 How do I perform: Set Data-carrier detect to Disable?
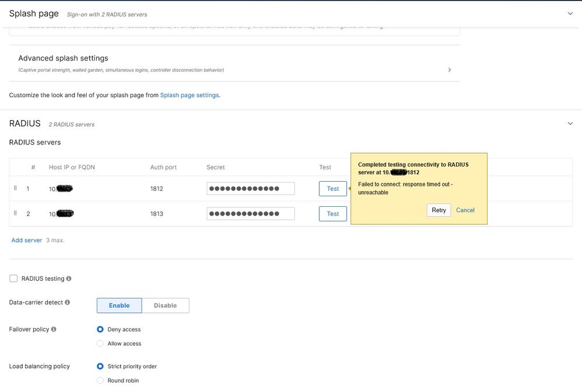(165, 305)
